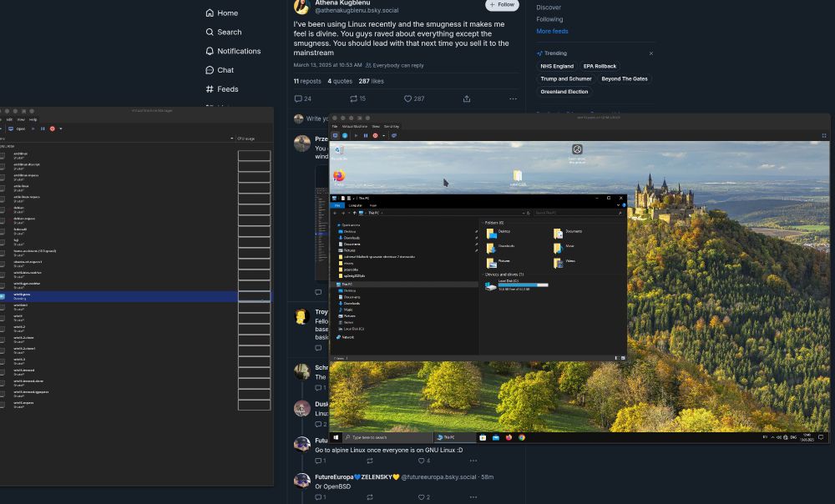The width and height of the screenshot is (835, 504).
Task: Open the Greenland Election trending topic
Action: coord(564,92)
